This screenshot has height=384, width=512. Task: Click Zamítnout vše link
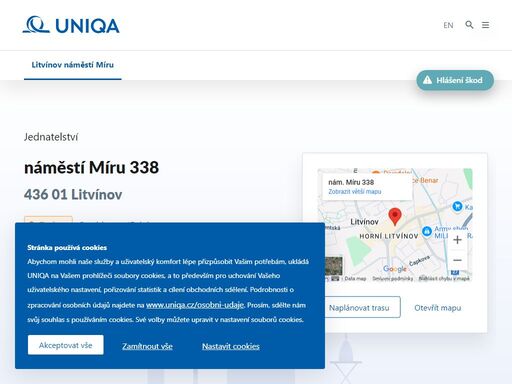pyautogui.click(x=147, y=346)
